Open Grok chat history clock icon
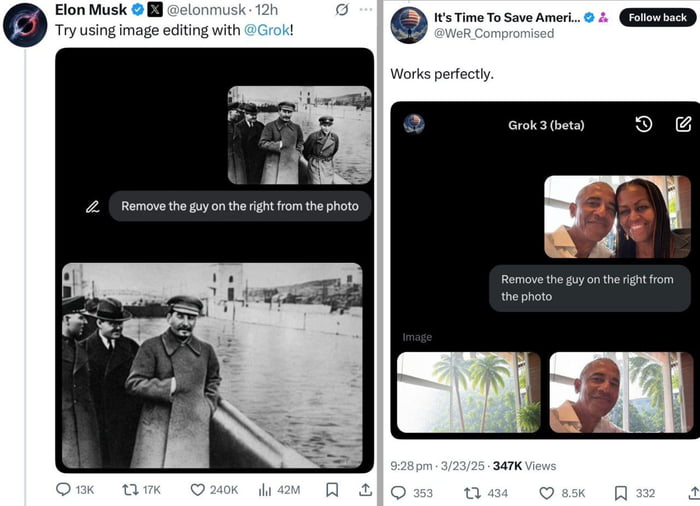The height and width of the screenshot is (506, 700). click(x=644, y=124)
